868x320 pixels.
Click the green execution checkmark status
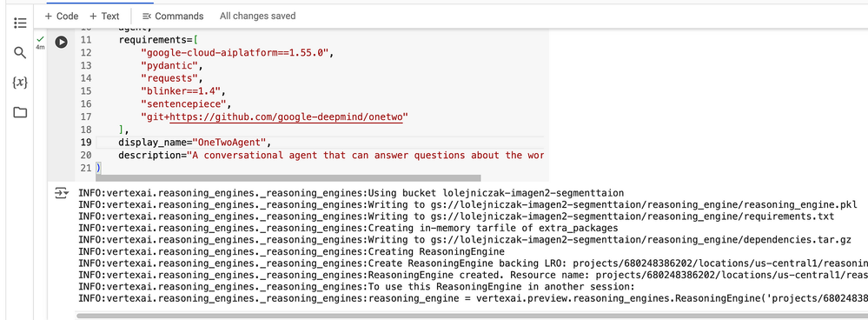tap(40, 39)
